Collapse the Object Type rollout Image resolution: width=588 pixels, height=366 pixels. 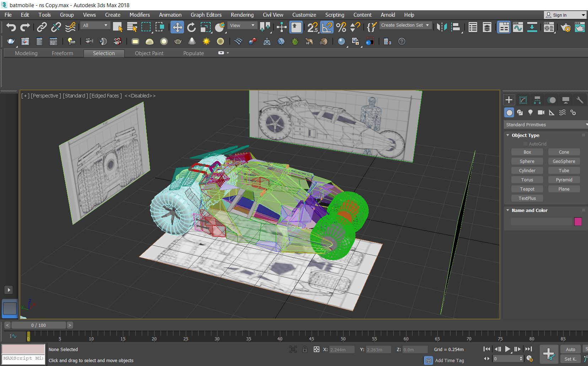click(508, 135)
